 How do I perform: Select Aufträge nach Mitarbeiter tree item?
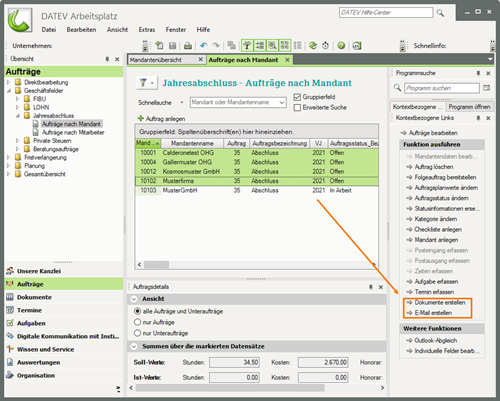click(x=73, y=132)
